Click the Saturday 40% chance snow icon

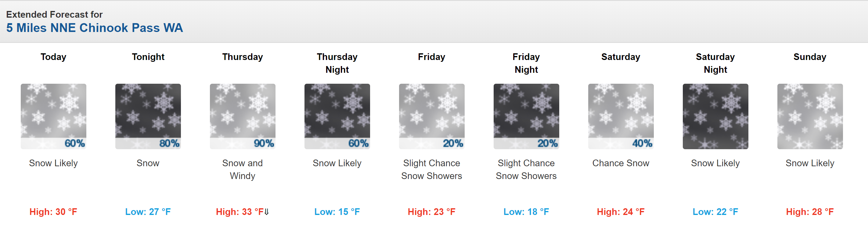(x=621, y=116)
